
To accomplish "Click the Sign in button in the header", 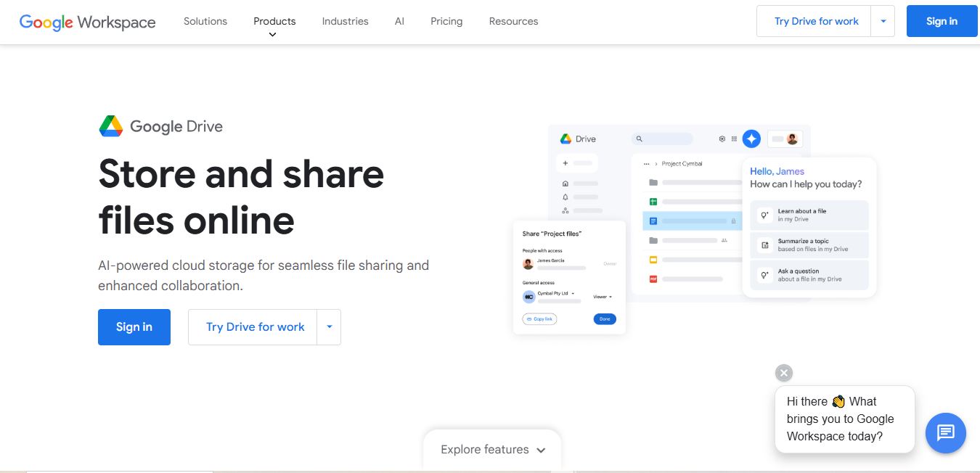I will pyautogui.click(x=942, y=21).
